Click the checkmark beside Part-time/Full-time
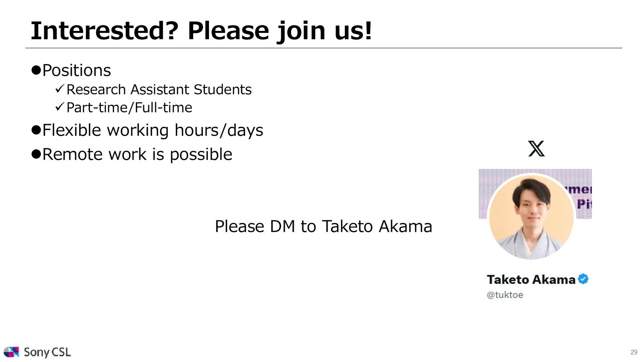The height and width of the screenshot is (362, 644). (x=59, y=107)
